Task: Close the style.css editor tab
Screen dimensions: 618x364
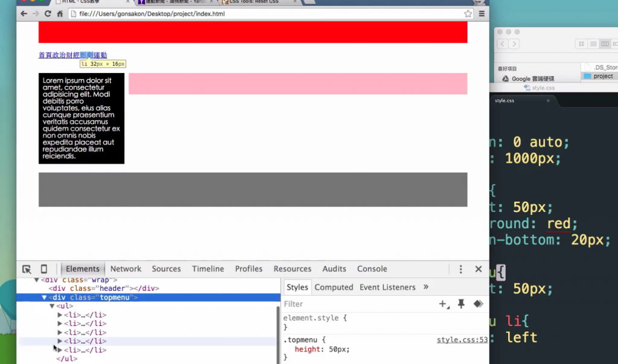Action: tap(548, 101)
